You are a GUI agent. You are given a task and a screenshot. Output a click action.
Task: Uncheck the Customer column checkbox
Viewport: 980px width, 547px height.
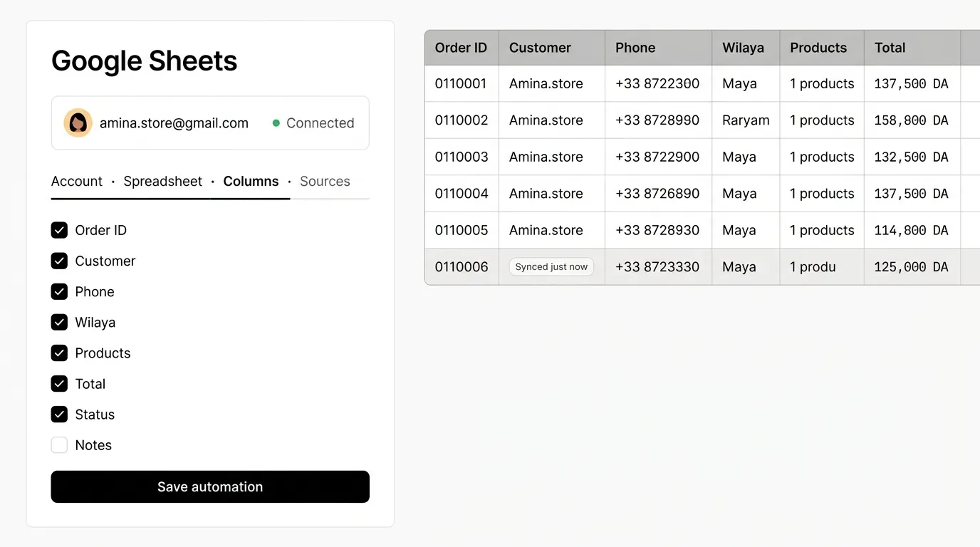(x=59, y=261)
